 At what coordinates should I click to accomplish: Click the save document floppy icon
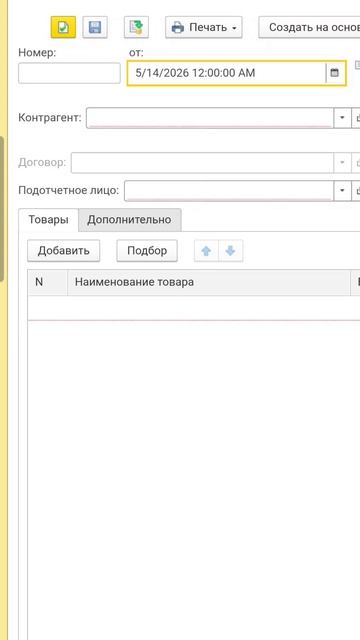click(x=95, y=27)
